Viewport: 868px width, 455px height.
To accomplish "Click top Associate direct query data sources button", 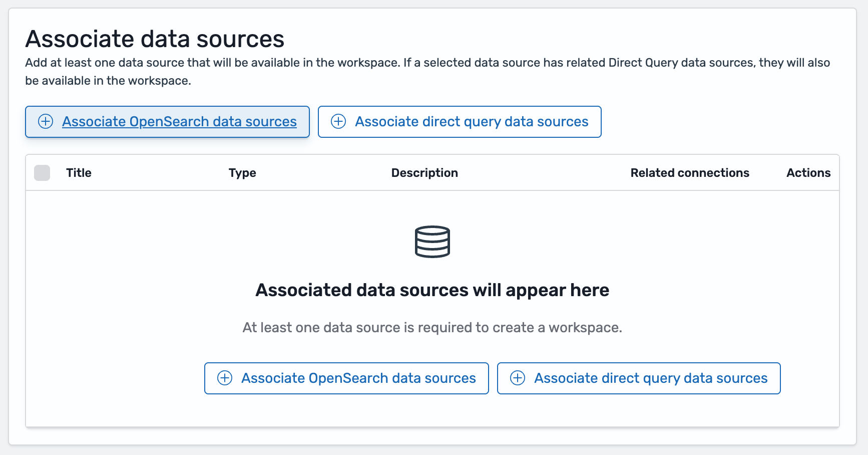I will click(x=460, y=122).
